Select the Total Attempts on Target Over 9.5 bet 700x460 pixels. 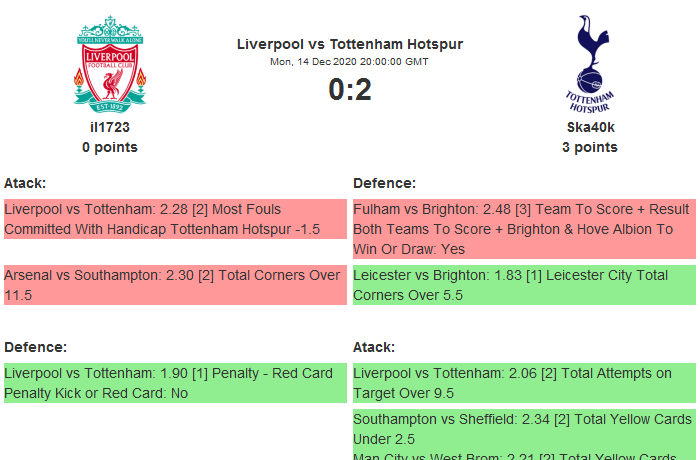[x=524, y=383]
